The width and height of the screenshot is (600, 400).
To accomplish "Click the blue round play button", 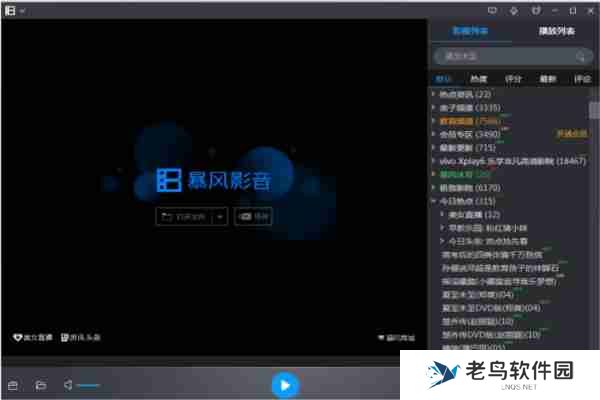I will pos(285,385).
